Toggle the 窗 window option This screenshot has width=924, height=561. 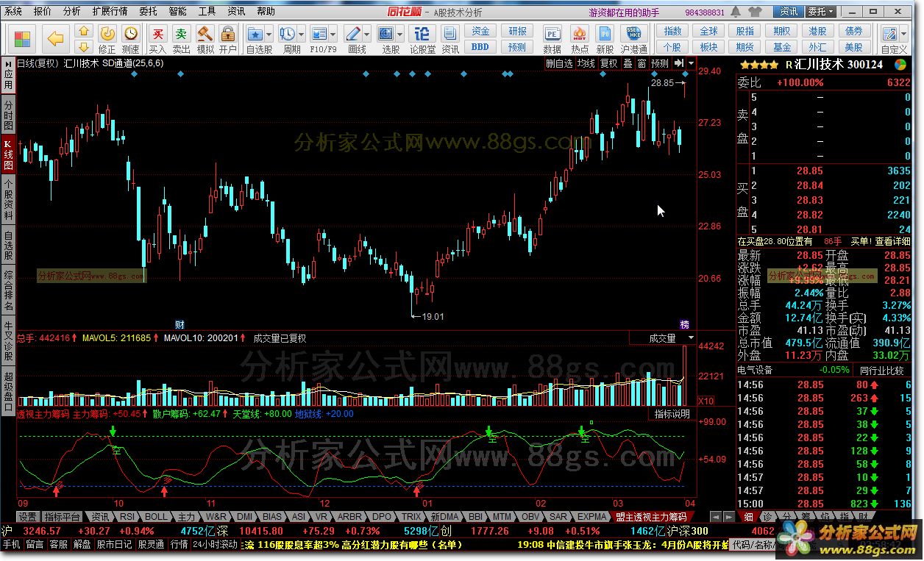(x=642, y=64)
